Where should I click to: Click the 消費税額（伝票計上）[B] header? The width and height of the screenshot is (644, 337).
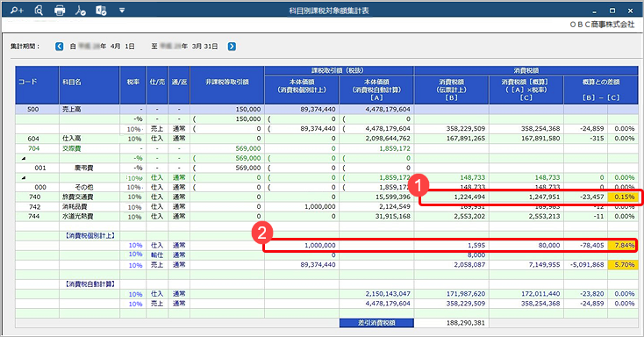click(451, 90)
